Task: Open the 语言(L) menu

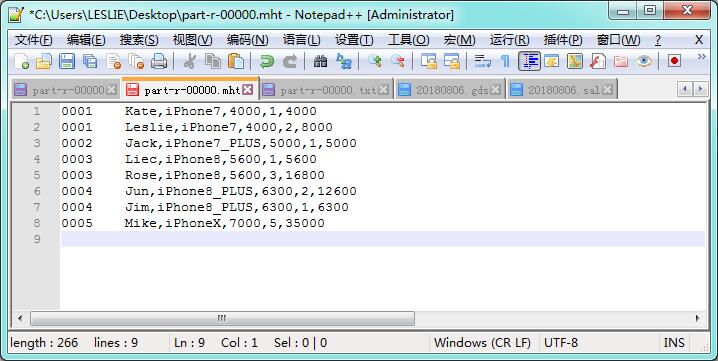Action: 301,40
